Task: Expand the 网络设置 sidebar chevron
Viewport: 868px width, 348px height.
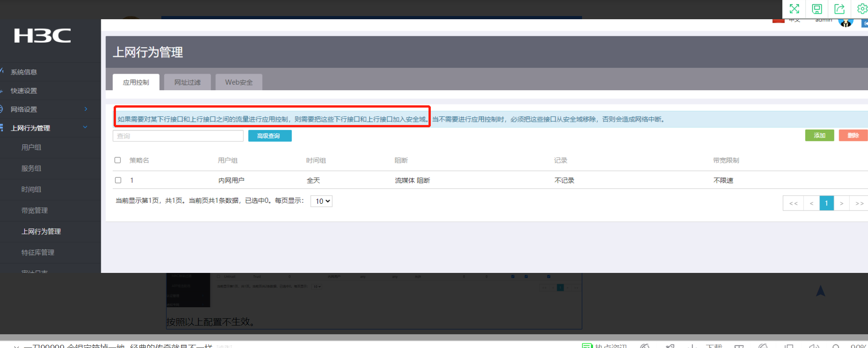Action: tap(86, 109)
